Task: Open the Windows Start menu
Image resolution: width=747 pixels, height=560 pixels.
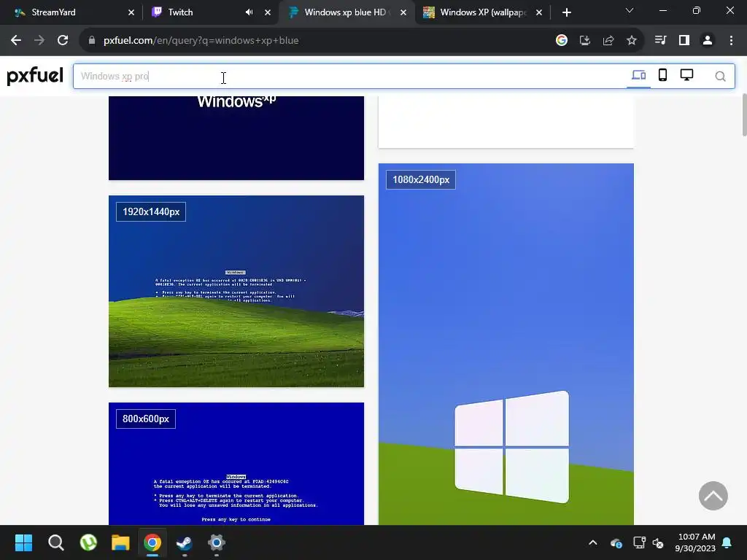Action: pos(23,542)
